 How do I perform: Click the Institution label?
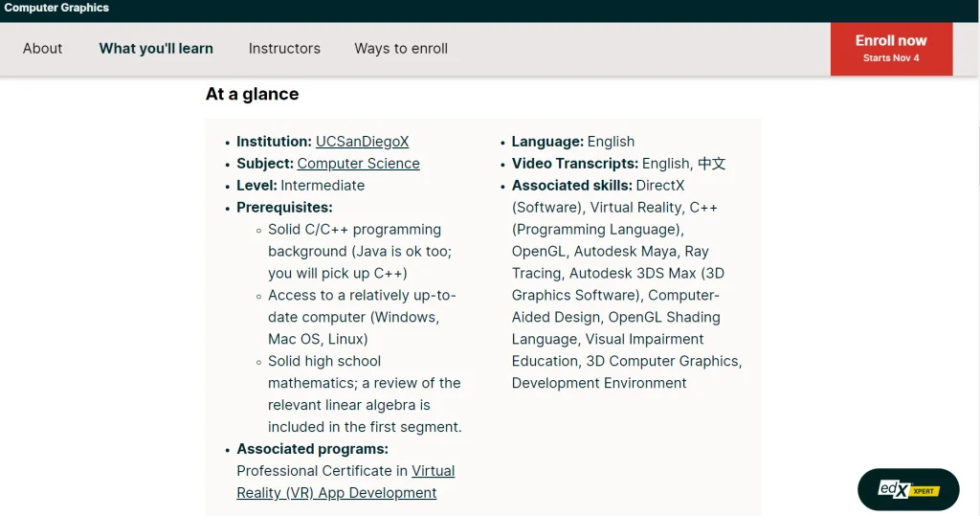coord(274,142)
